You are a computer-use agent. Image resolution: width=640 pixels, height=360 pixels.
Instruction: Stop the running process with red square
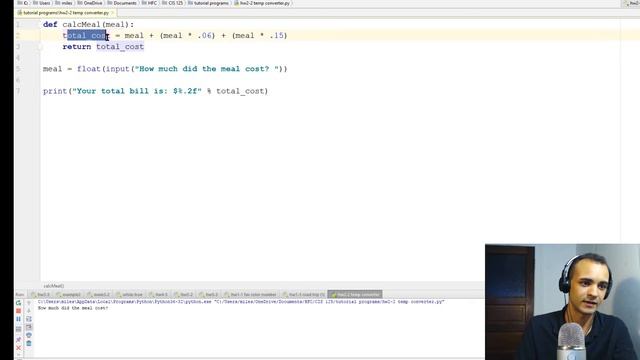click(x=18, y=311)
